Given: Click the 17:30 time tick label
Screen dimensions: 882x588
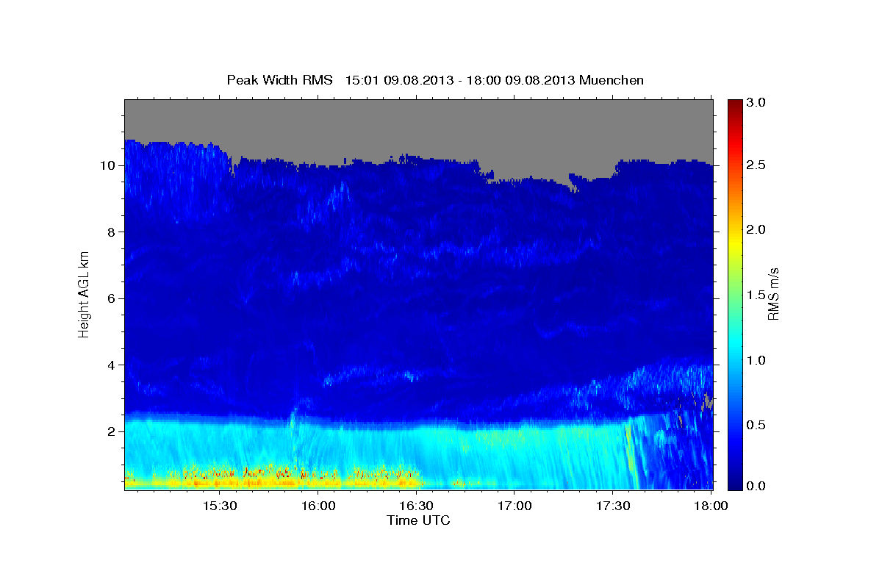Looking at the screenshot, I should [x=613, y=506].
